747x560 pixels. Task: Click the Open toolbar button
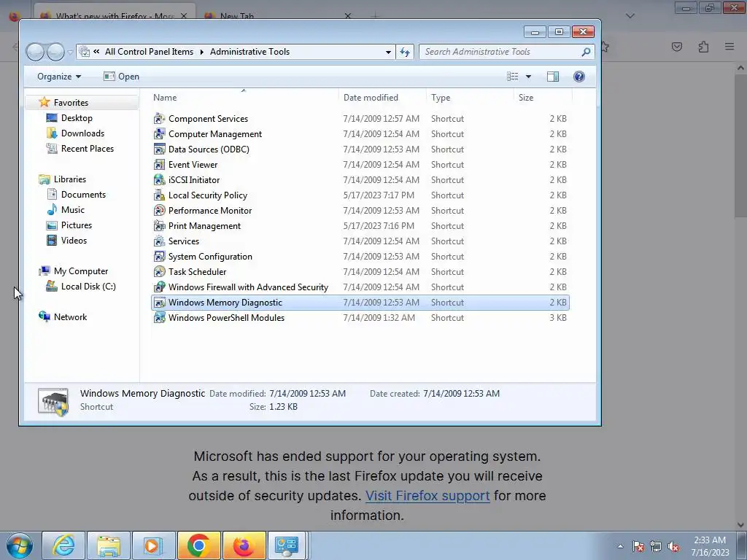click(122, 77)
